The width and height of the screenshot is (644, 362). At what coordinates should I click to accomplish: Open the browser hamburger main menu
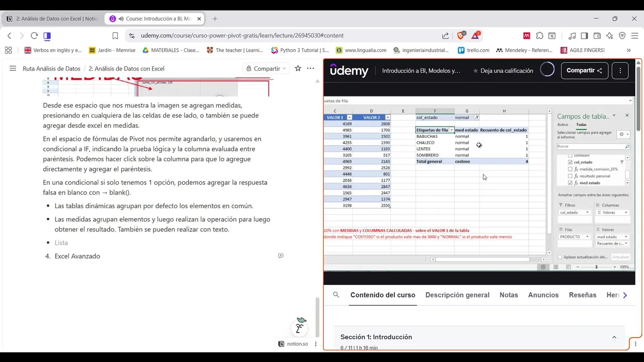(634, 36)
